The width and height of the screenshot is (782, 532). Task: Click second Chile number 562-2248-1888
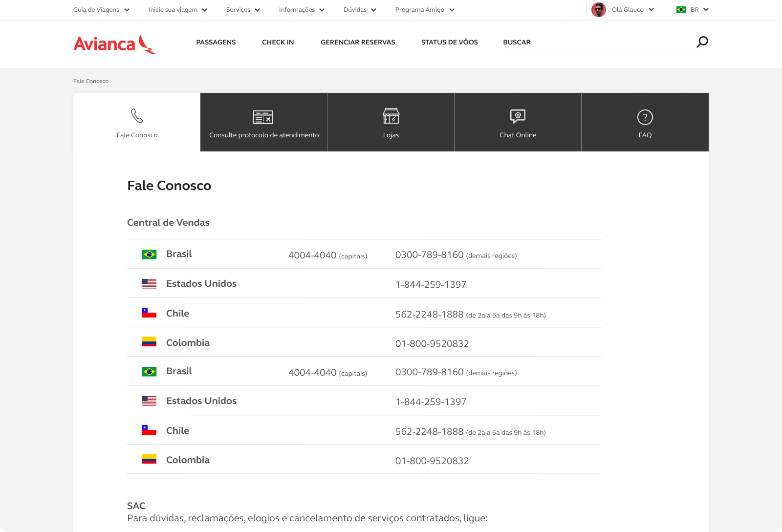point(429,431)
